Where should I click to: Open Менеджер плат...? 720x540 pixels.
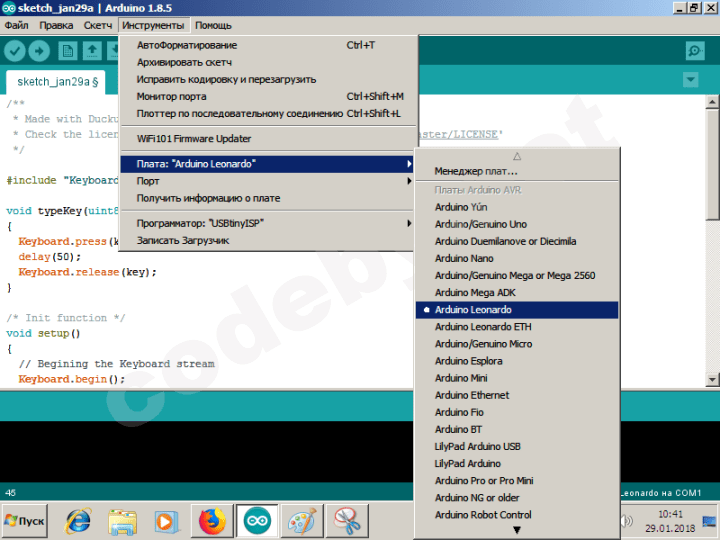pos(517,171)
